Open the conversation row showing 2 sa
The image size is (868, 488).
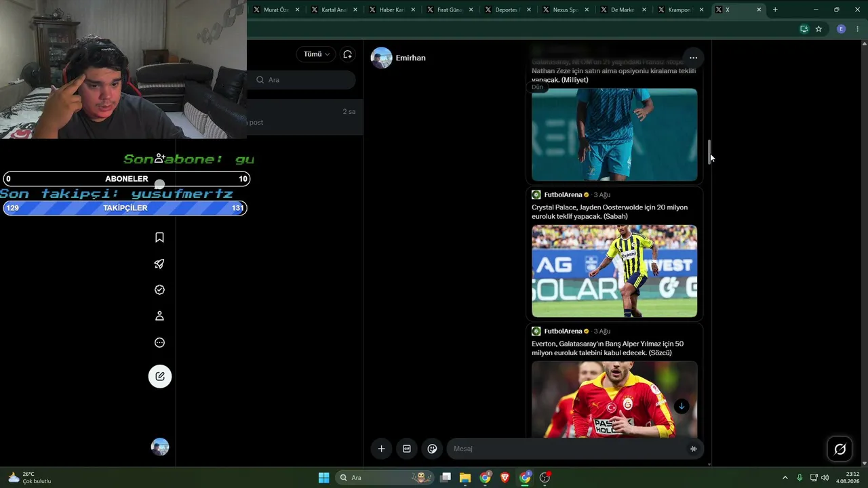(304, 117)
